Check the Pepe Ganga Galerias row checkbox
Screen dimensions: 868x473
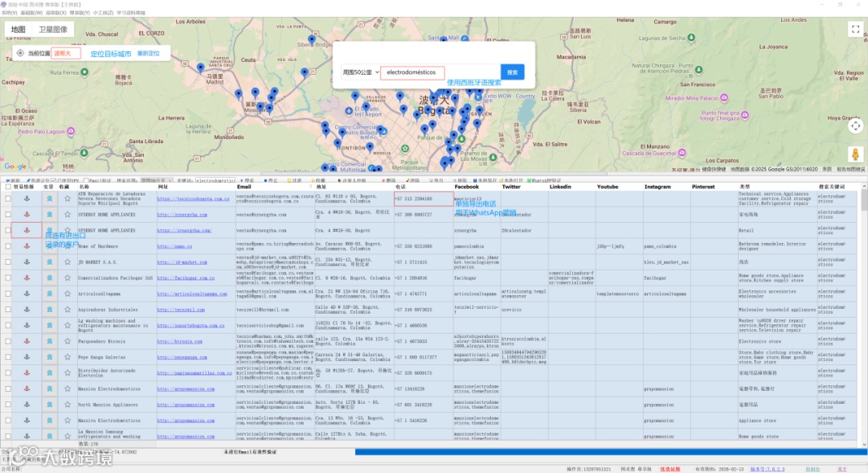(8, 357)
